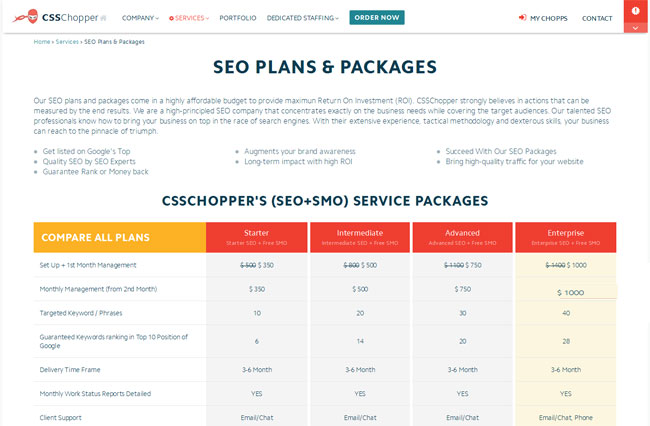Select the Starter plan header
This screenshot has width=650, height=426.
257,237
